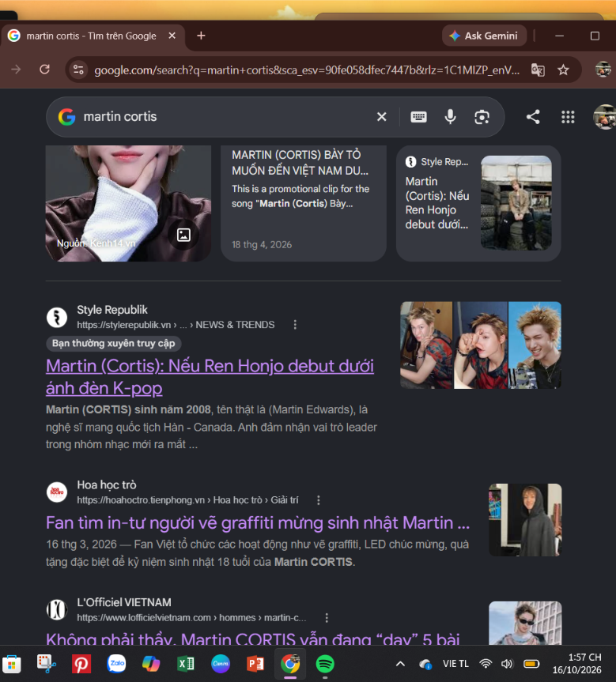Image resolution: width=616 pixels, height=682 pixels.
Task: Click the Ask Gemini button
Action: coord(484,36)
